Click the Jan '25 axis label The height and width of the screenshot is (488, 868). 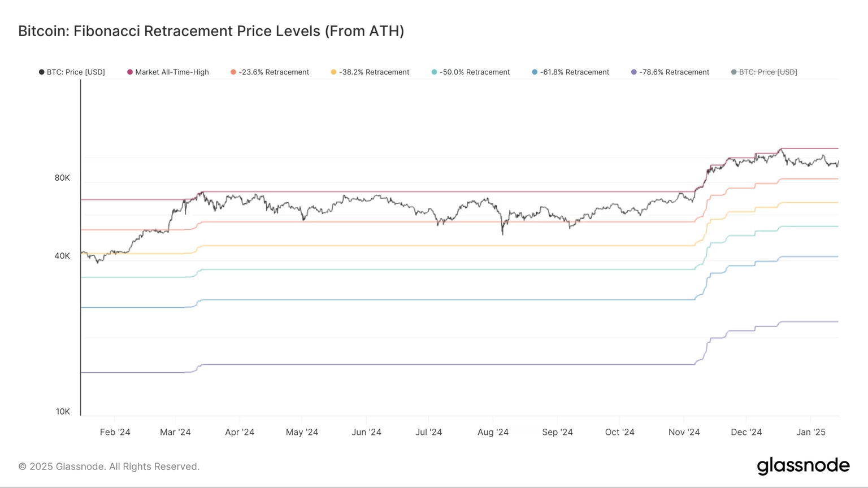[x=811, y=432]
